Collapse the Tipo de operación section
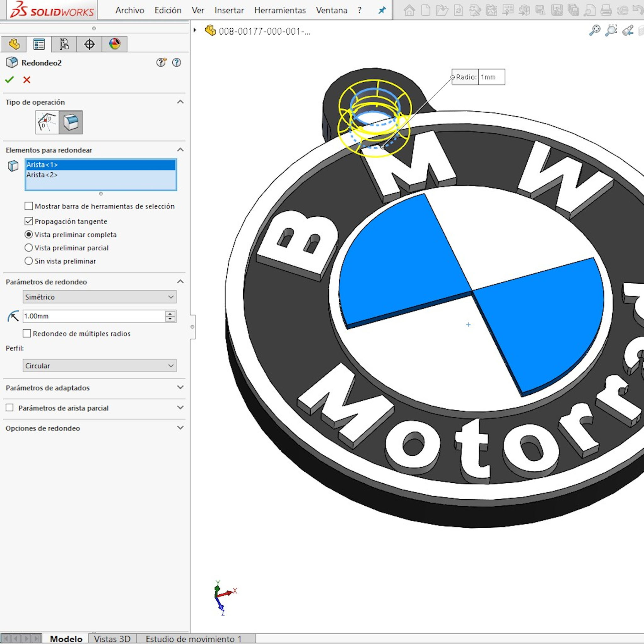Image resolution: width=644 pixels, height=644 pixels. click(180, 102)
